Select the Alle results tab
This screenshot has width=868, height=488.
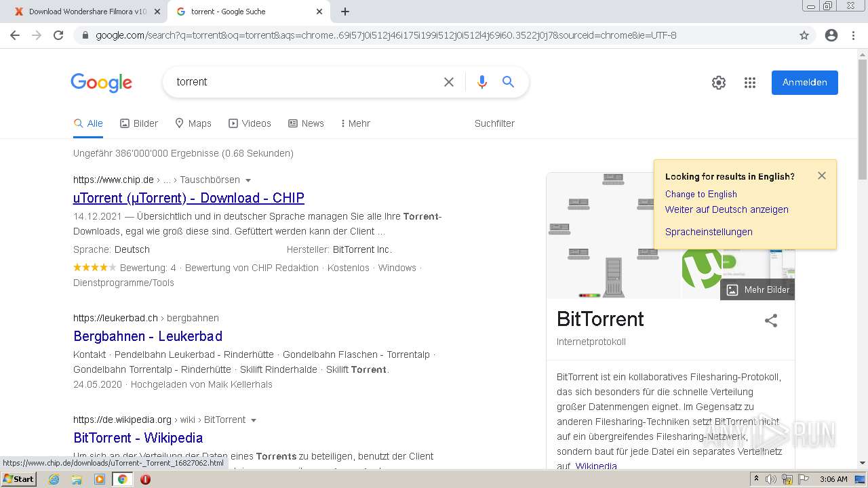[88, 123]
